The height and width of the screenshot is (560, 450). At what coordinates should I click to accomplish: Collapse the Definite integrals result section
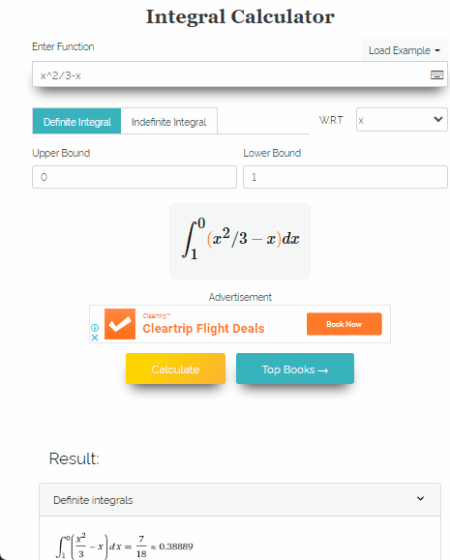coord(420,498)
